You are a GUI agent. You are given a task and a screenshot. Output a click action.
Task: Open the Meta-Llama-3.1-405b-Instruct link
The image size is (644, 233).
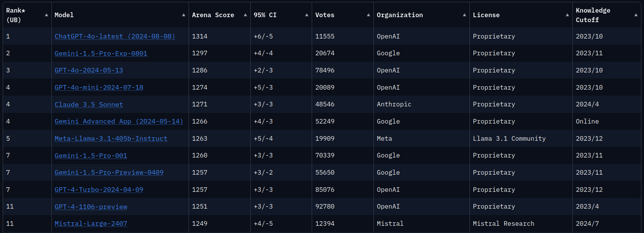pos(111,138)
